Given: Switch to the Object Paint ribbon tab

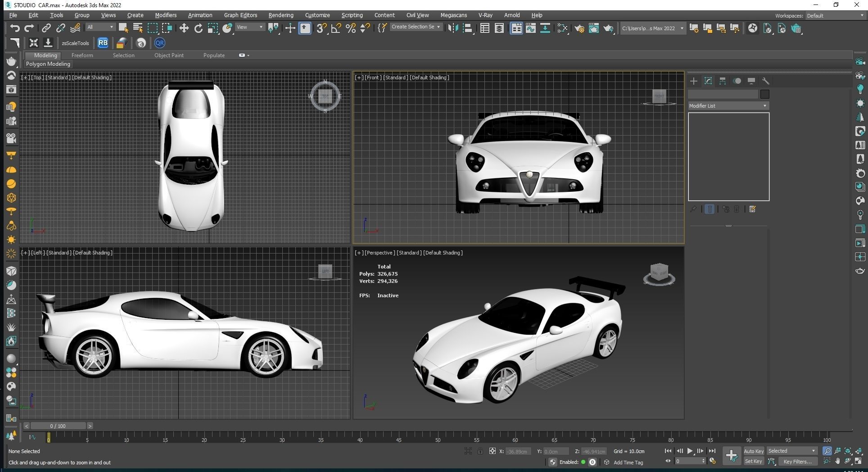Looking at the screenshot, I should pos(169,55).
